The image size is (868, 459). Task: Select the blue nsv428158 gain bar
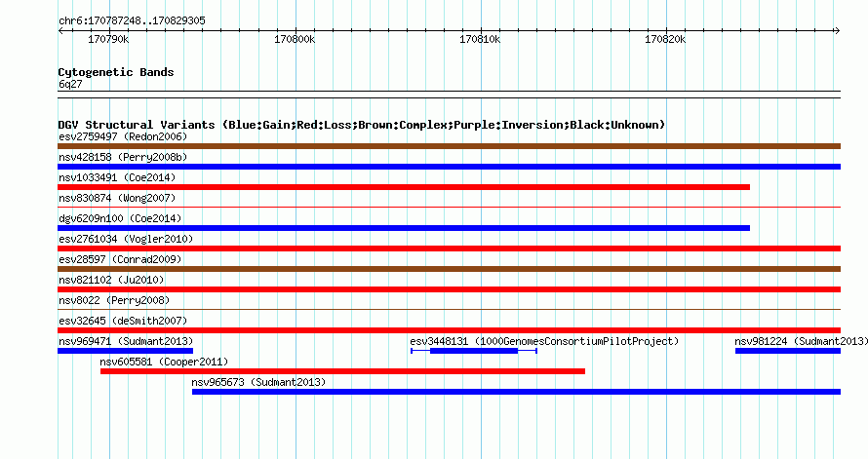(x=449, y=167)
